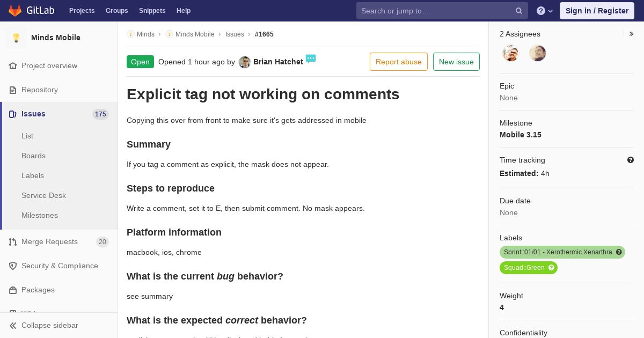Open Service Desk under Issues
Image resolution: width=644 pixels, height=338 pixels.
43,196
